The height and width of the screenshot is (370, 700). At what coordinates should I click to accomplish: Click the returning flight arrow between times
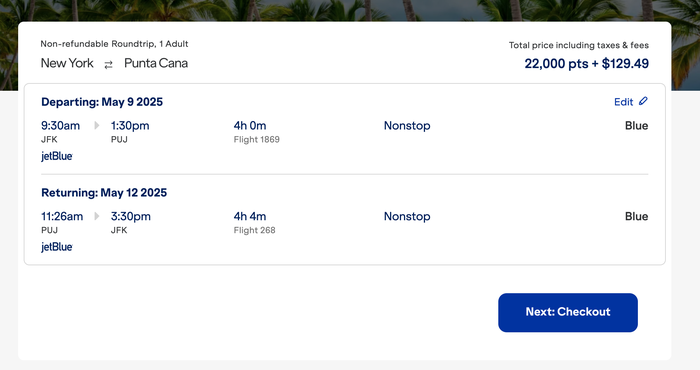pyautogui.click(x=96, y=216)
